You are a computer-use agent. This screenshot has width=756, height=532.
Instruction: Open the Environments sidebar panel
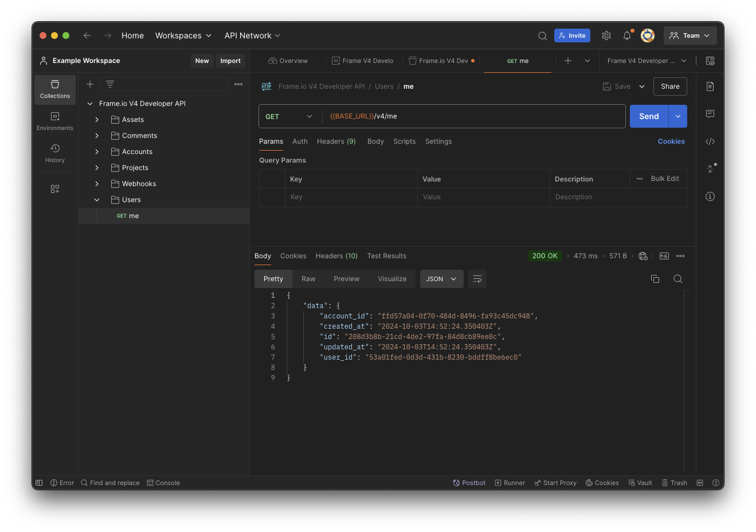click(54, 121)
